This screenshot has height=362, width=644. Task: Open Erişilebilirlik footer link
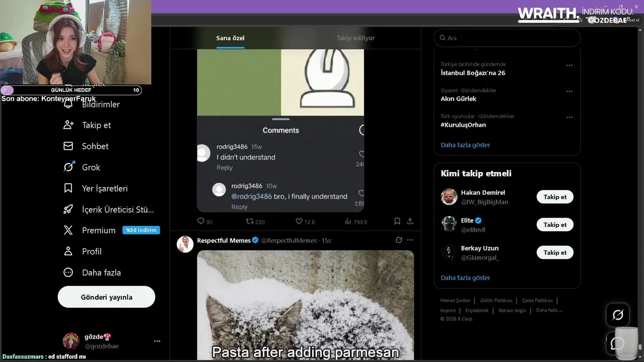[x=477, y=310]
